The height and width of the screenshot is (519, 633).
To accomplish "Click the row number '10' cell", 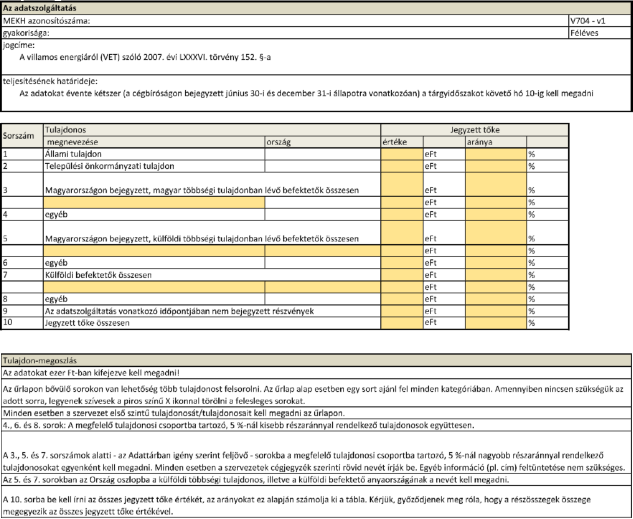I will 22,323.
